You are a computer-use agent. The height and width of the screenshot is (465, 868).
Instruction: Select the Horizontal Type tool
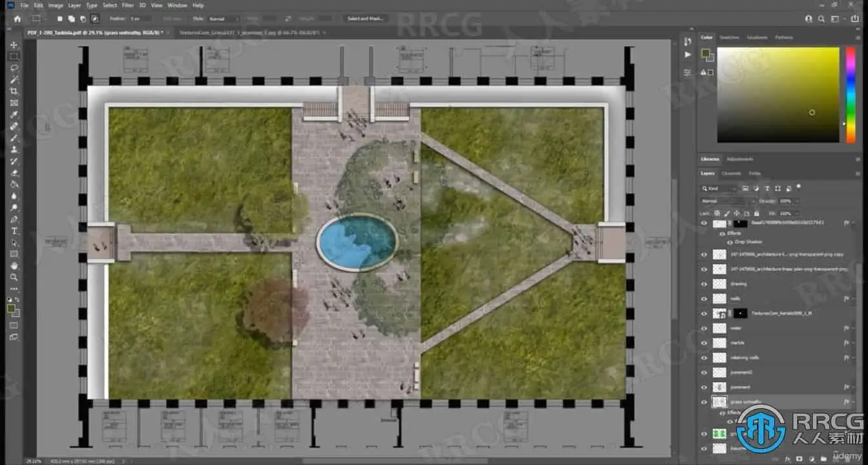[14, 231]
